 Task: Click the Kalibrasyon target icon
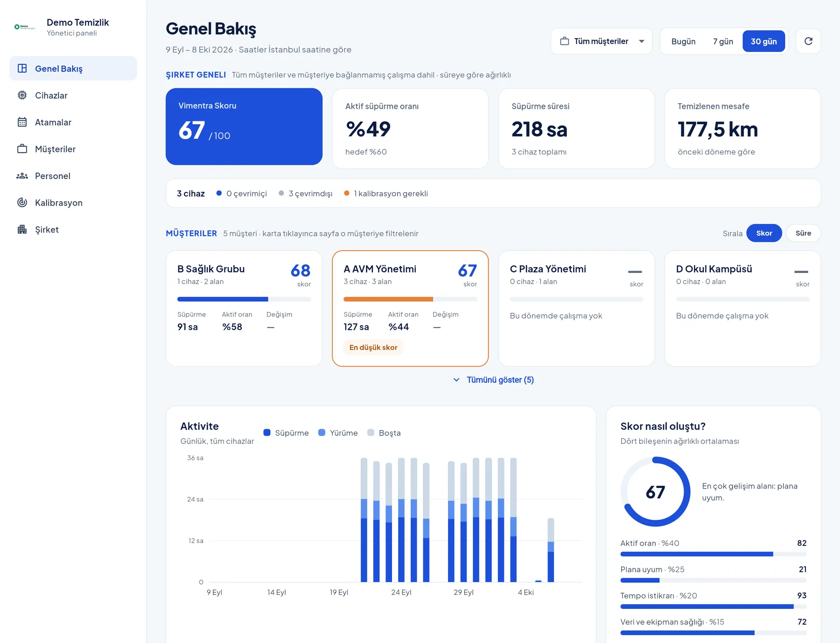coord(22,203)
